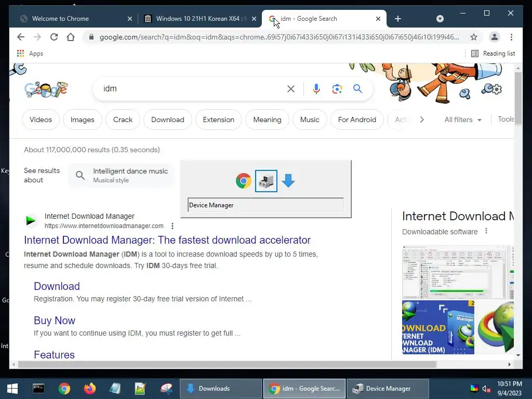
Task: Open a new tab
Action: 398,19
